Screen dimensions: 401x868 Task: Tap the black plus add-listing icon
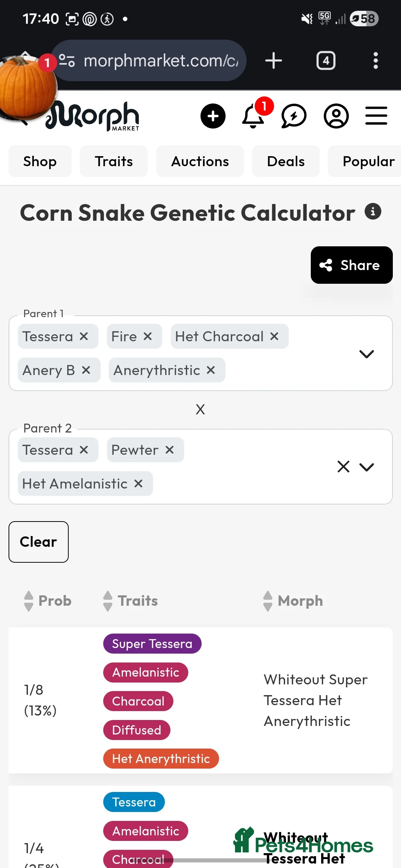pos(213,116)
